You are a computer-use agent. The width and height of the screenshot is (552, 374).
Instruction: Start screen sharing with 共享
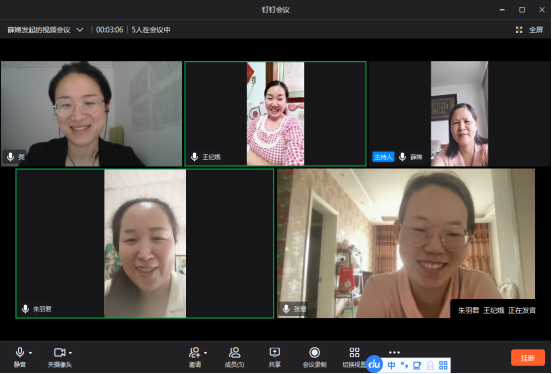click(x=275, y=357)
